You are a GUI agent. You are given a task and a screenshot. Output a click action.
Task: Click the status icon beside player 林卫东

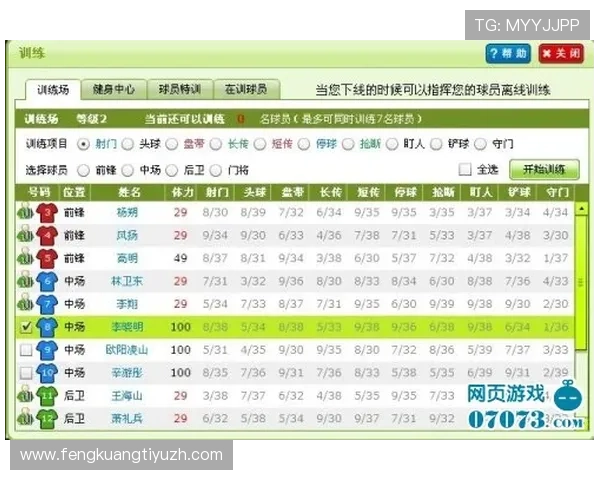tap(26, 280)
